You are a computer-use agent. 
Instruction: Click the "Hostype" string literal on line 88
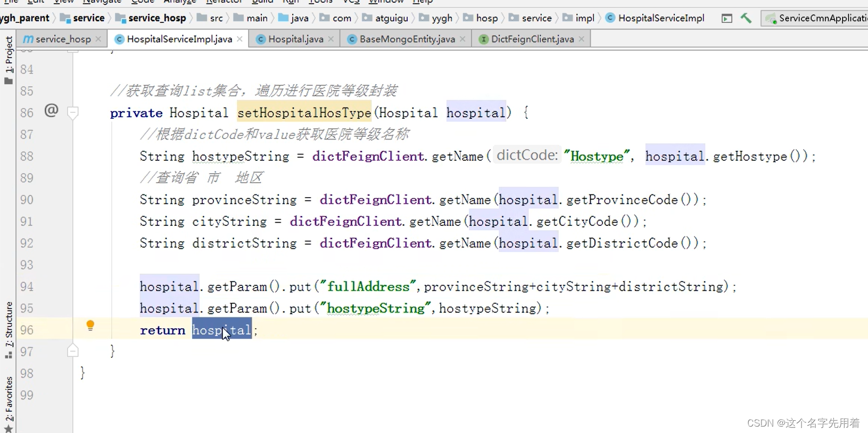point(597,156)
